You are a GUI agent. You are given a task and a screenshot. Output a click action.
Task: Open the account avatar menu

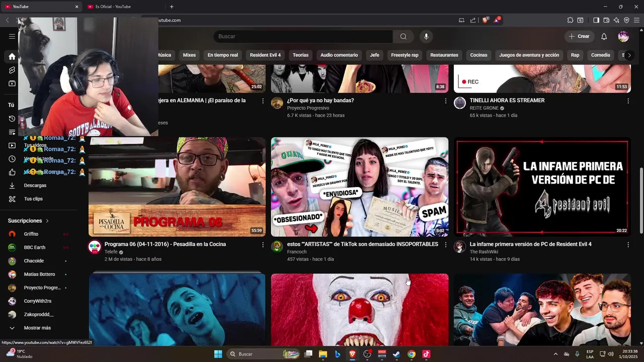pyautogui.click(x=623, y=36)
